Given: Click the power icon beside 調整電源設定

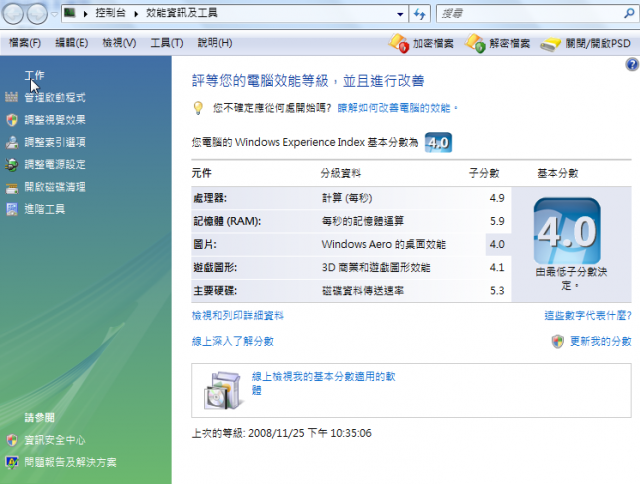Looking at the screenshot, I should pos(12,164).
